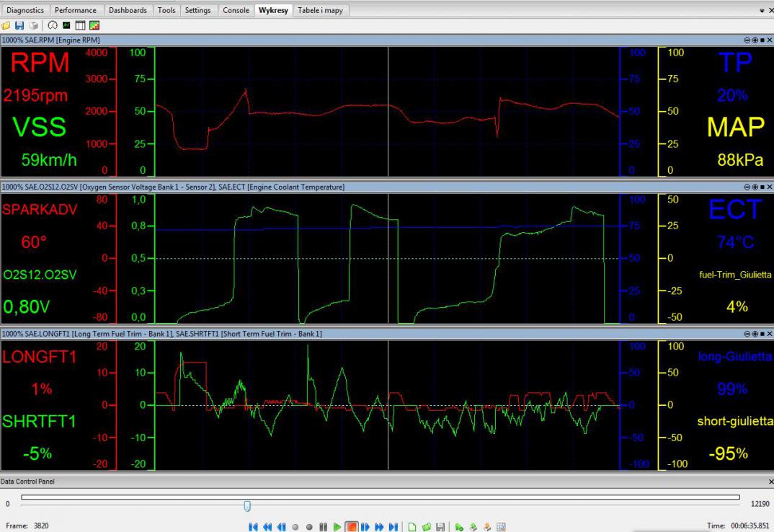774x532 pixels.
Task: Switch to the Performance tab
Action: [76, 10]
